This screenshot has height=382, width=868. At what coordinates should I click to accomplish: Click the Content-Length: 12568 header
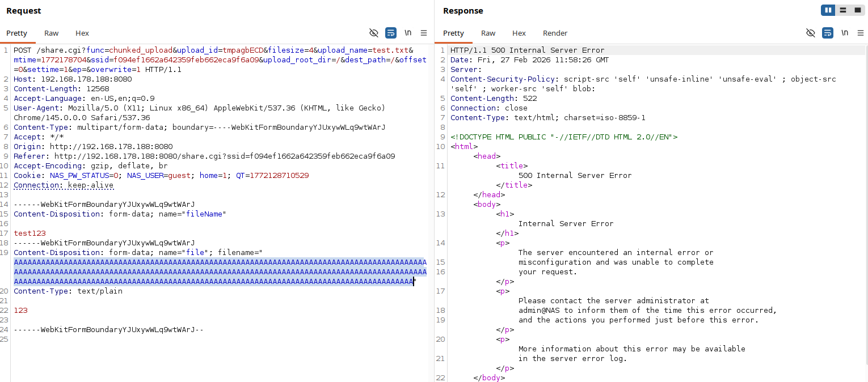coord(61,88)
